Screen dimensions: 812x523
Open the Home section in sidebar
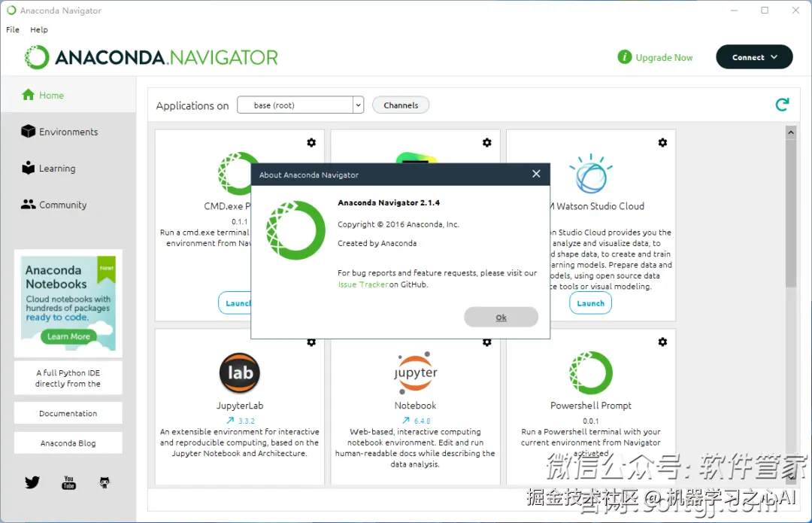point(68,95)
